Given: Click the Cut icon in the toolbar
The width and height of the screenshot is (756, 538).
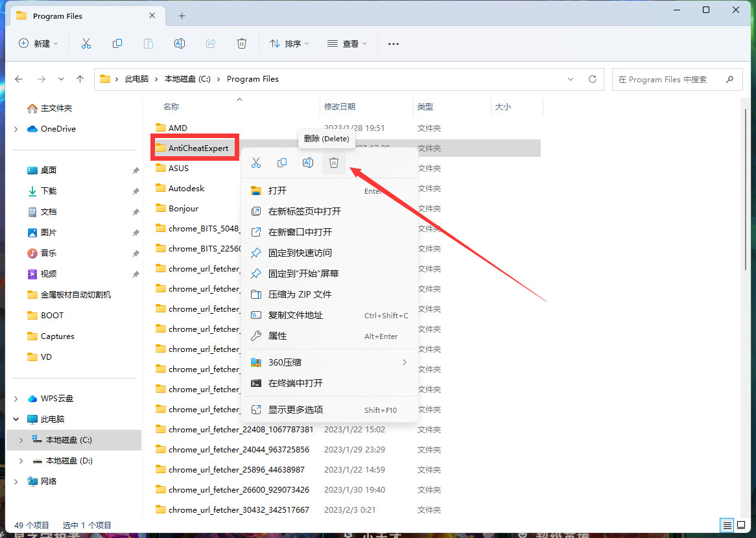Looking at the screenshot, I should (86, 44).
